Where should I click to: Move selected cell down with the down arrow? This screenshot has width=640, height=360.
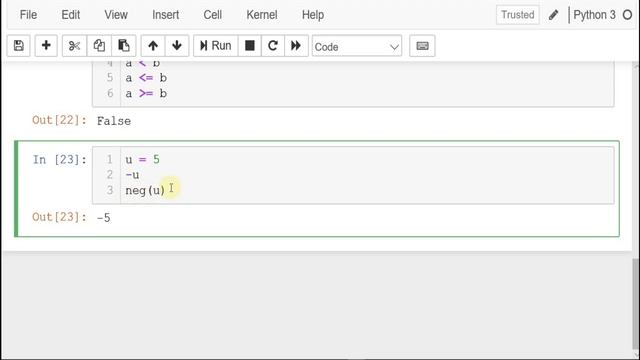[x=177, y=46]
